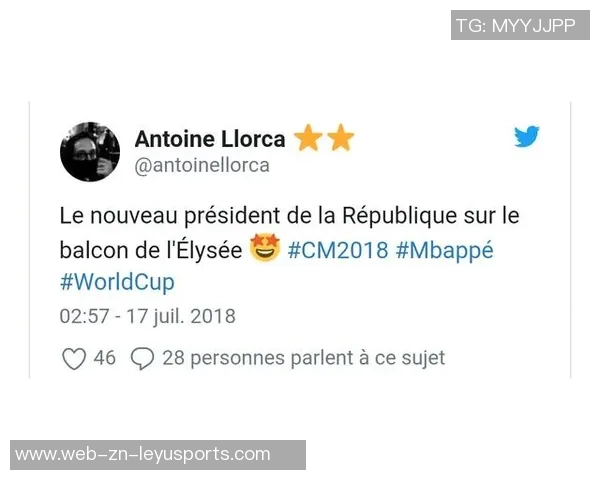Open the #WorldCup hashtag
The height and width of the screenshot is (480, 600).
point(117,282)
